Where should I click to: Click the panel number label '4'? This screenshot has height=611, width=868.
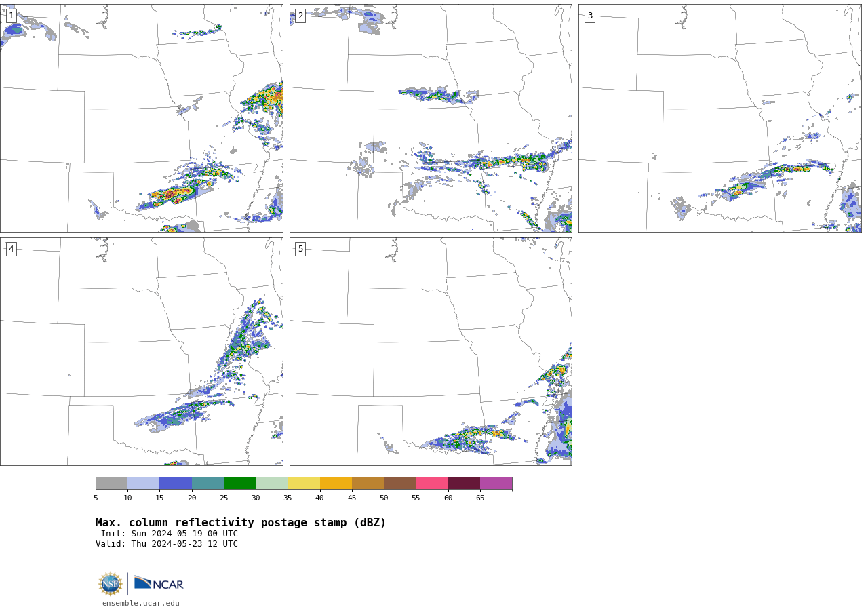tap(11, 249)
